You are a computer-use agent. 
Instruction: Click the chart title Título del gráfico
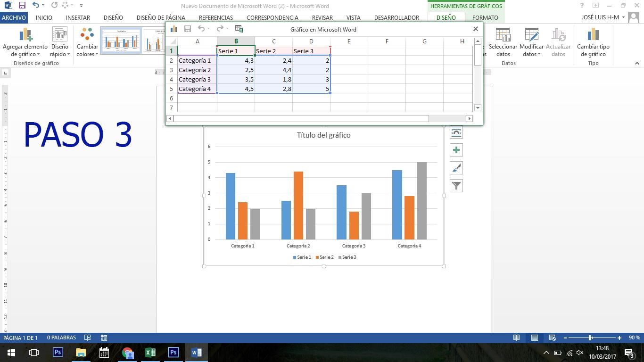coord(323,135)
